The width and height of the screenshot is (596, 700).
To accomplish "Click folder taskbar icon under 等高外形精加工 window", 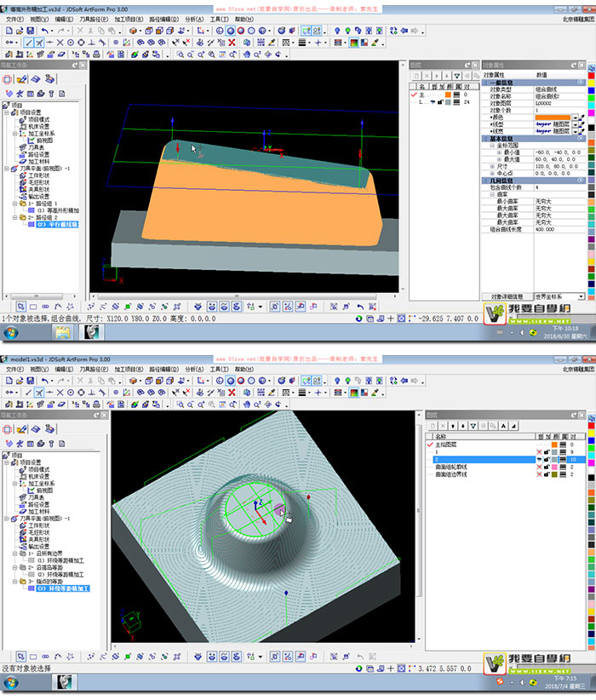I will [62, 333].
